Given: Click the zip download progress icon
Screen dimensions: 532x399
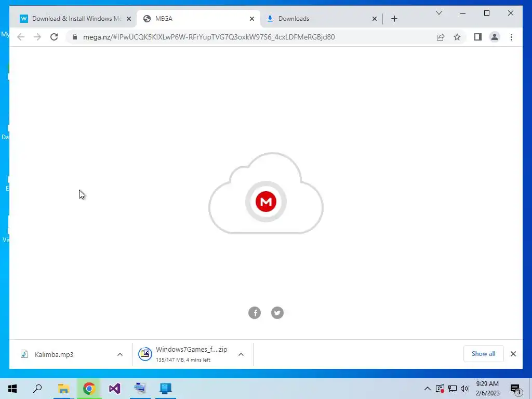Looking at the screenshot, I should point(145,354).
